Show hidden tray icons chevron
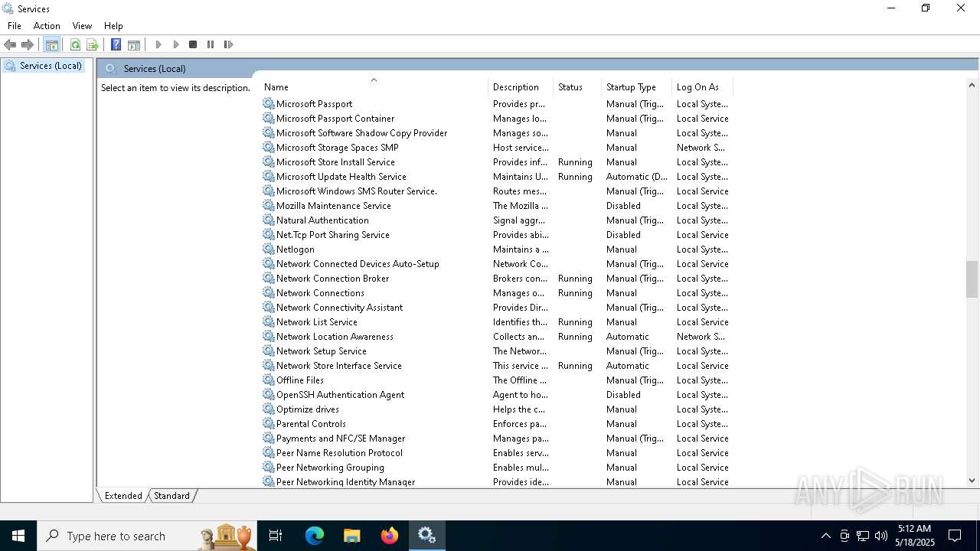The width and height of the screenshot is (980, 551). (825, 536)
